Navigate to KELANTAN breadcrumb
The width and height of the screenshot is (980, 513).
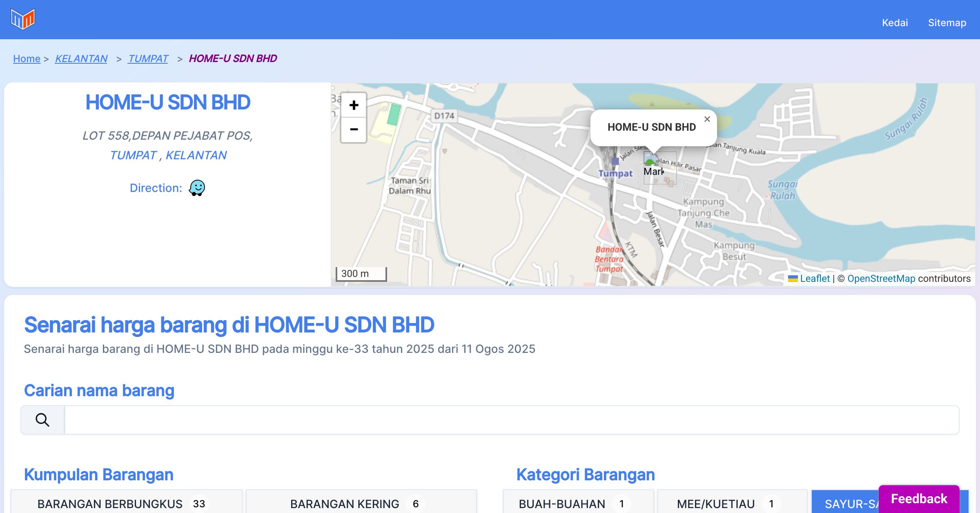coord(81,59)
